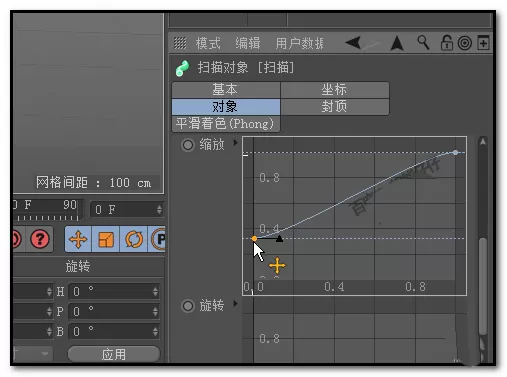
Task: Click the P parameter key icon
Action: click(x=158, y=239)
